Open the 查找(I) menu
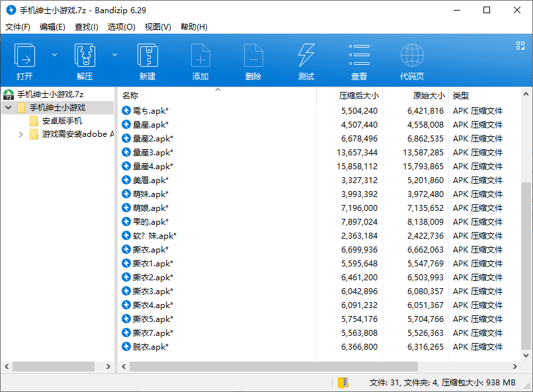533x392 pixels. pyautogui.click(x=87, y=27)
